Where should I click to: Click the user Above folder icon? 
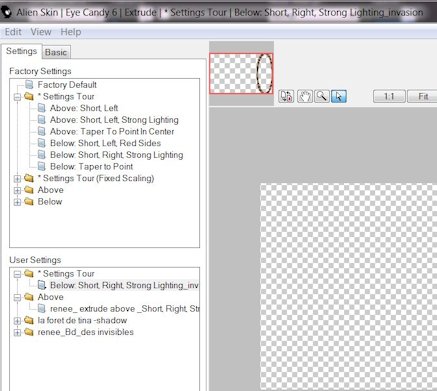29,297
